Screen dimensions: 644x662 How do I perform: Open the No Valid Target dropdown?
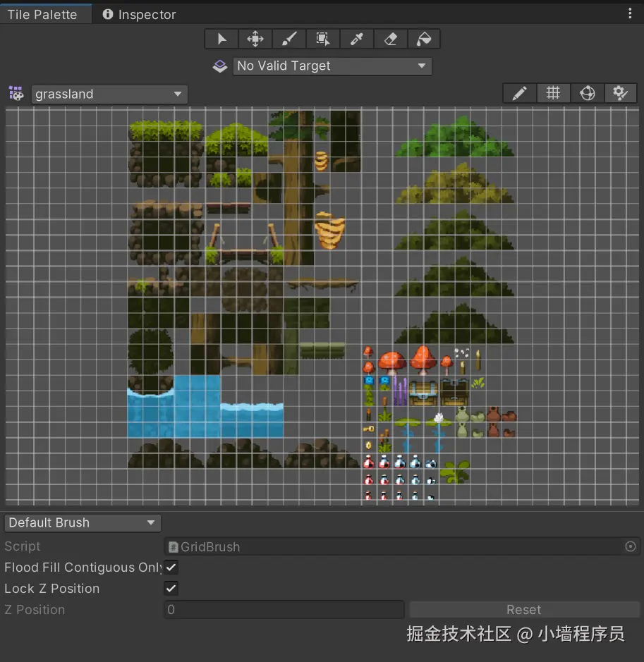(x=332, y=66)
